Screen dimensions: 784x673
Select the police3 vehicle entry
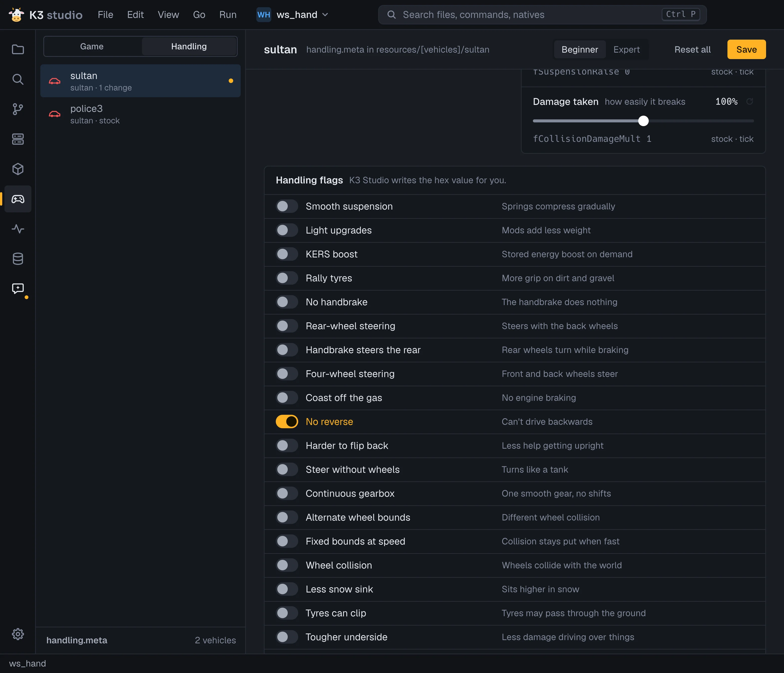(140, 114)
